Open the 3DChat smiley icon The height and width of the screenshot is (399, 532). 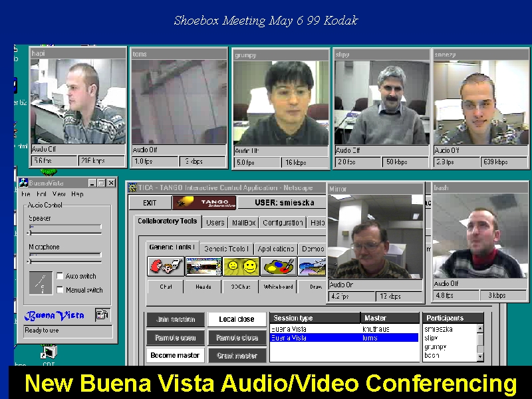241,267
